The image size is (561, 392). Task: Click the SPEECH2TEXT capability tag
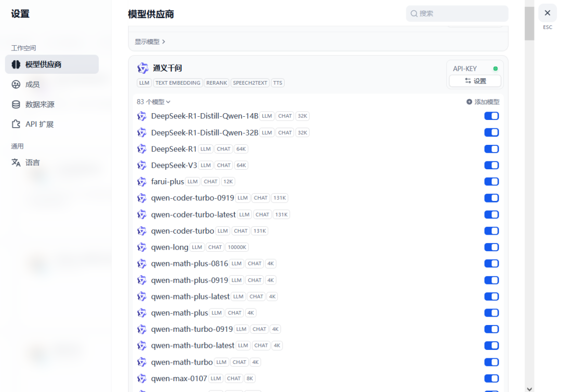click(250, 83)
